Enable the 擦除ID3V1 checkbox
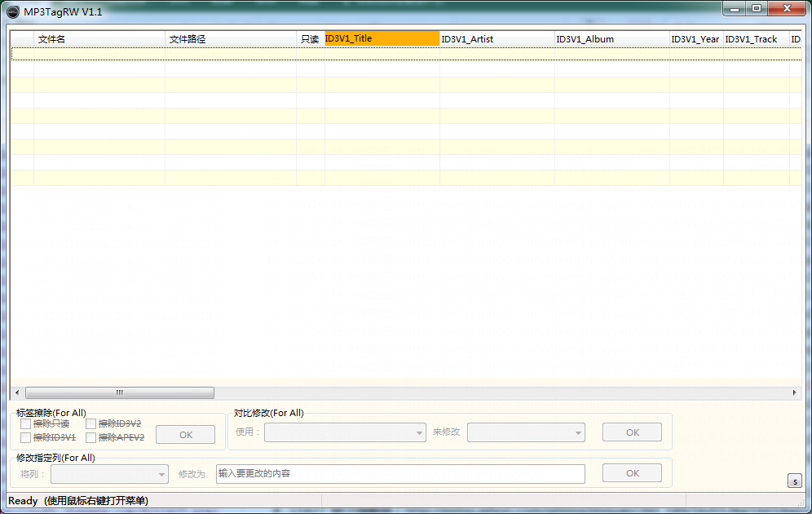This screenshot has height=514, width=812. [25, 438]
